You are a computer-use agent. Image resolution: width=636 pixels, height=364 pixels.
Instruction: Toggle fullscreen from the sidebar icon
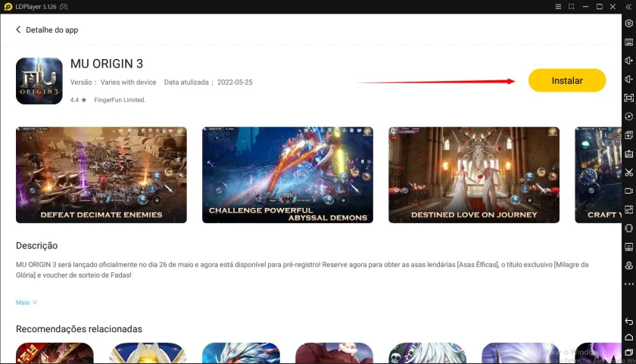pyautogui.click(x=628, y=98)
